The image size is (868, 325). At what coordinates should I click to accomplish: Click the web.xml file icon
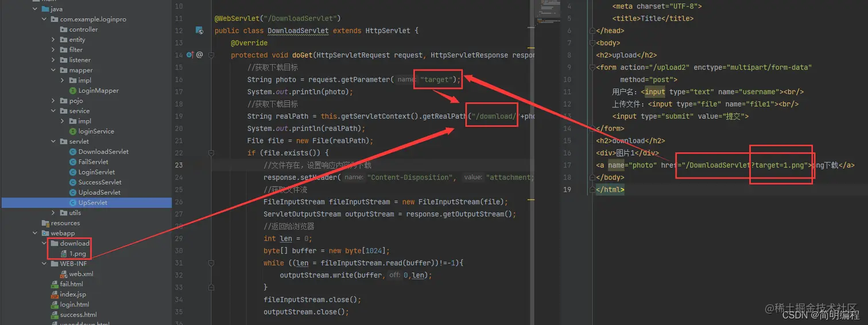click(x=64, y=274)
